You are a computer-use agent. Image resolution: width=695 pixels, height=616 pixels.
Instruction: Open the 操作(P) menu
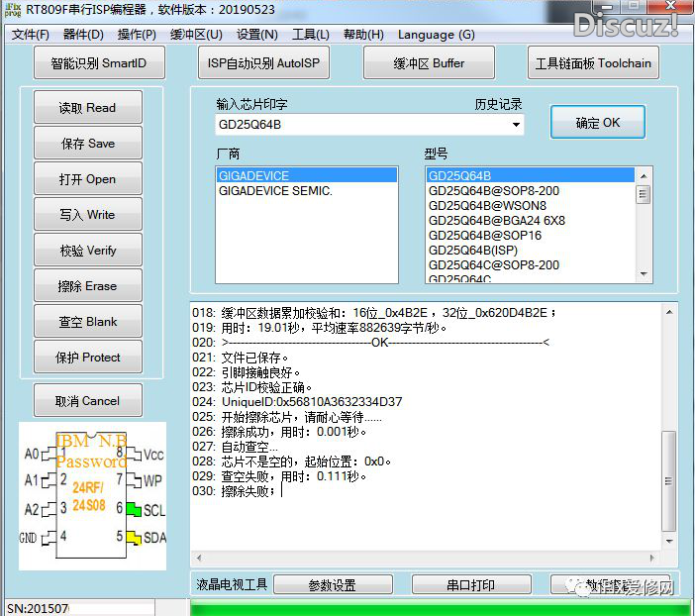[137, 35]
